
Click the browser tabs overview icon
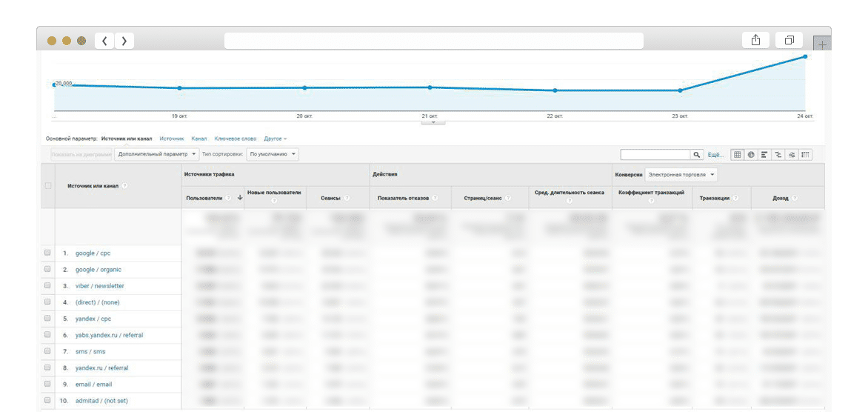coord(789,41)
